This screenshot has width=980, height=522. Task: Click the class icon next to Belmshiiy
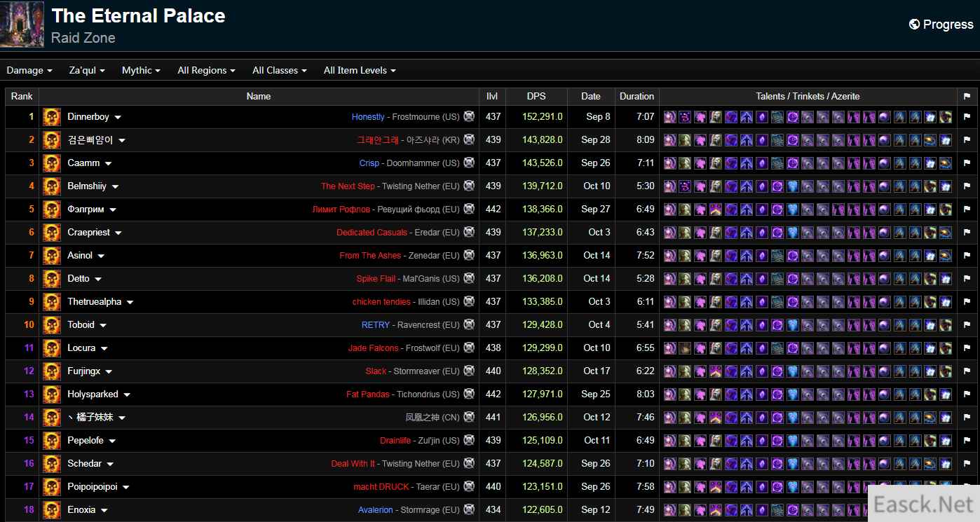[x=52, y=186]
